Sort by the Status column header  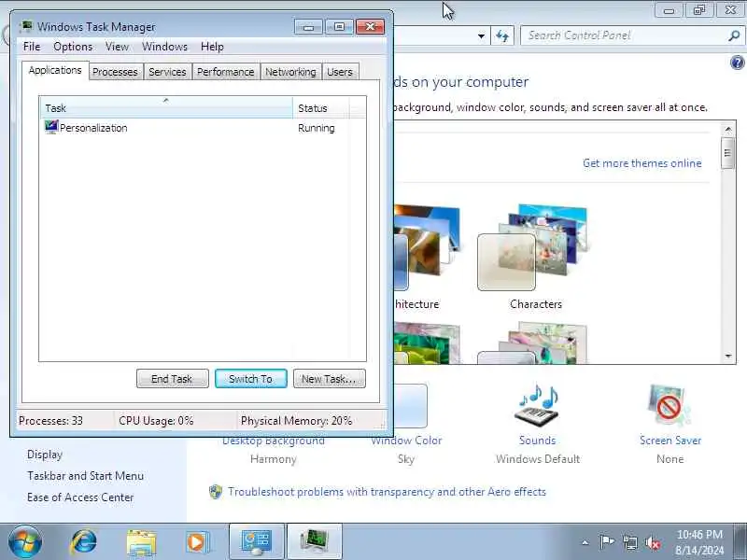[x=321, y=108]
